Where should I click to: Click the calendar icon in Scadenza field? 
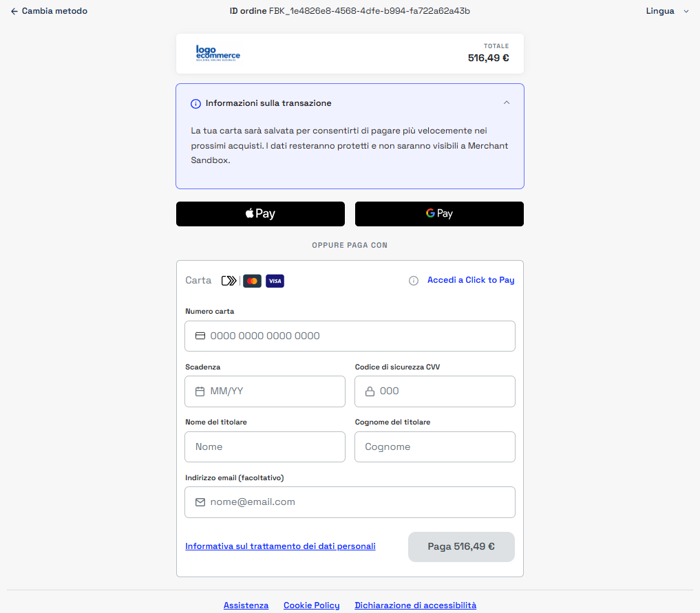coord(200,391)
